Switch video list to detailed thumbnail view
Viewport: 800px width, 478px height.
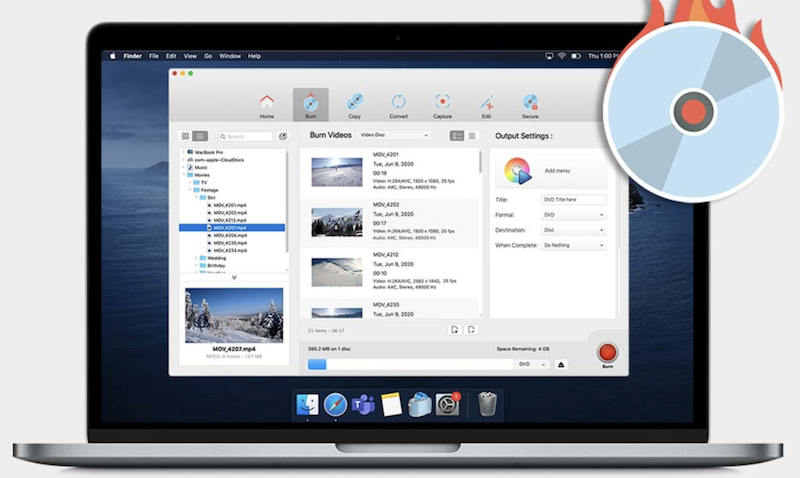(x=457, y=135)
